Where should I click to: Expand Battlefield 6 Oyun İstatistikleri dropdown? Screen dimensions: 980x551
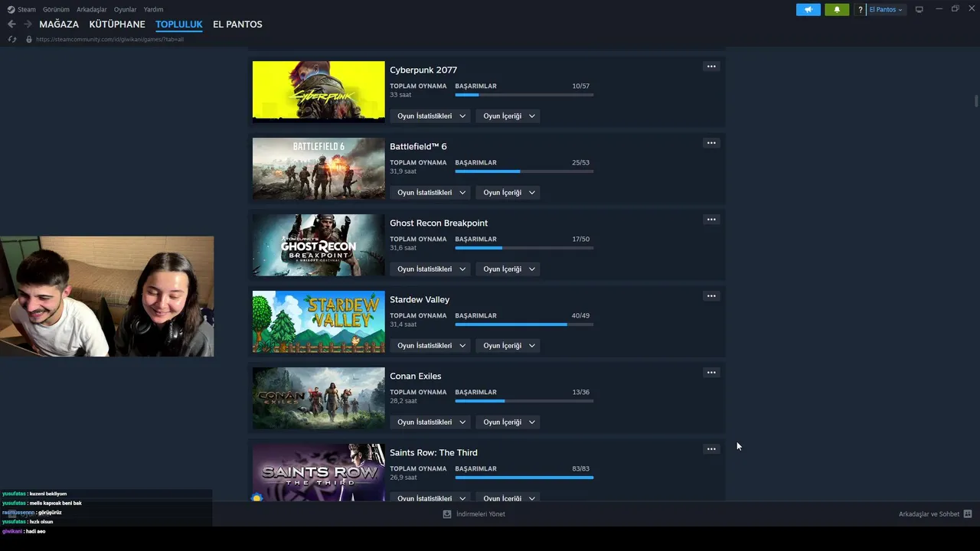(x=430, y=193)
